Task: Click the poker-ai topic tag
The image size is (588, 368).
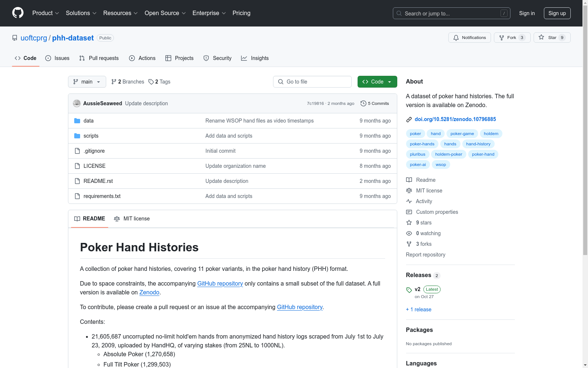Action: pos(418,164)
